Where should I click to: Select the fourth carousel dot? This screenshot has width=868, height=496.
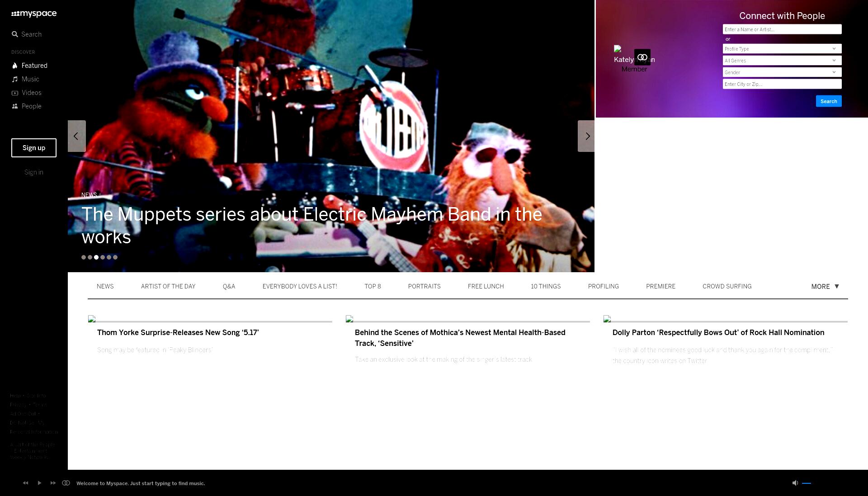pos(103,257)
